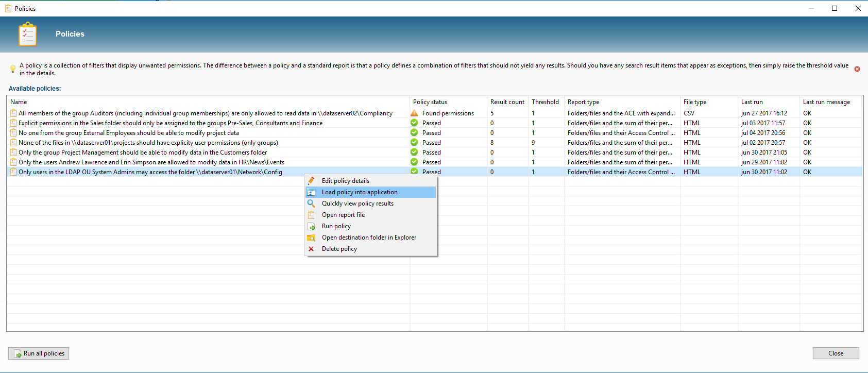Screen dimensions: 868x373
Task: Select the Auditors group Compliancy policy row
Action: (x=205, y=113)
